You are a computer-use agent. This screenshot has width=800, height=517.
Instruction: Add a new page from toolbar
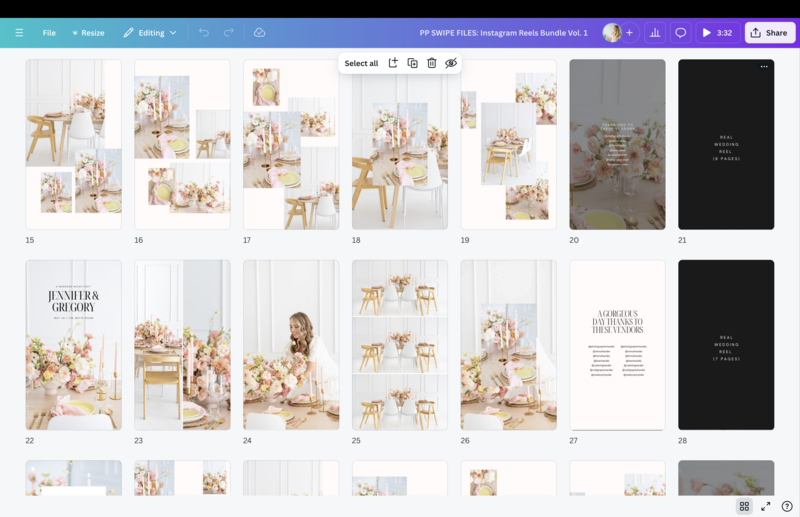click(x=393, y=63)
